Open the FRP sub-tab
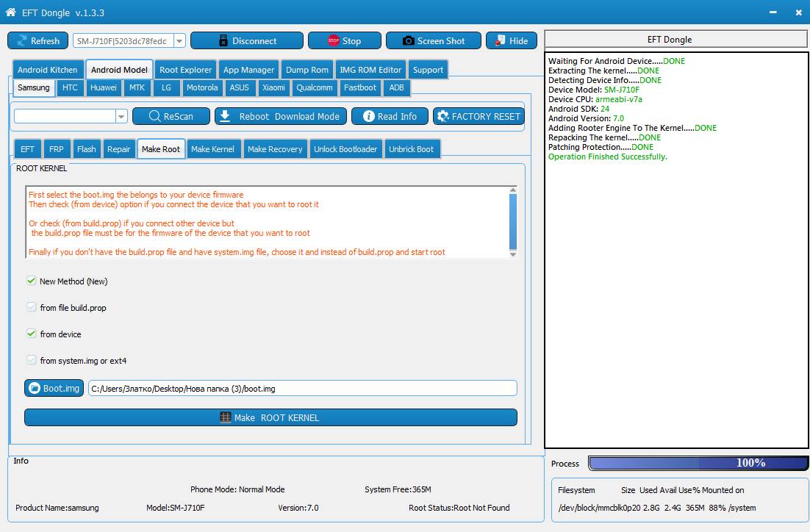The image size is (810, 532). [57, 149]
